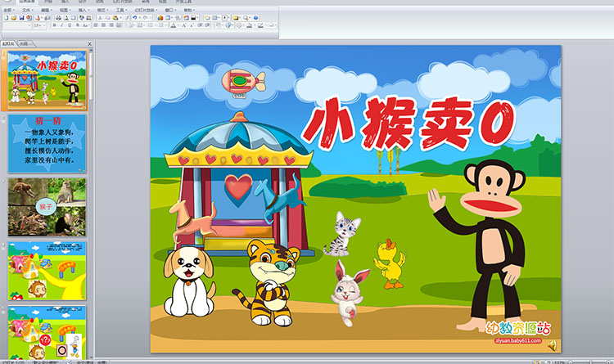The height and width of the screenshot is (364, 614).
Task: Undo the last action with the blue arrow
Action: pos(135,18)
